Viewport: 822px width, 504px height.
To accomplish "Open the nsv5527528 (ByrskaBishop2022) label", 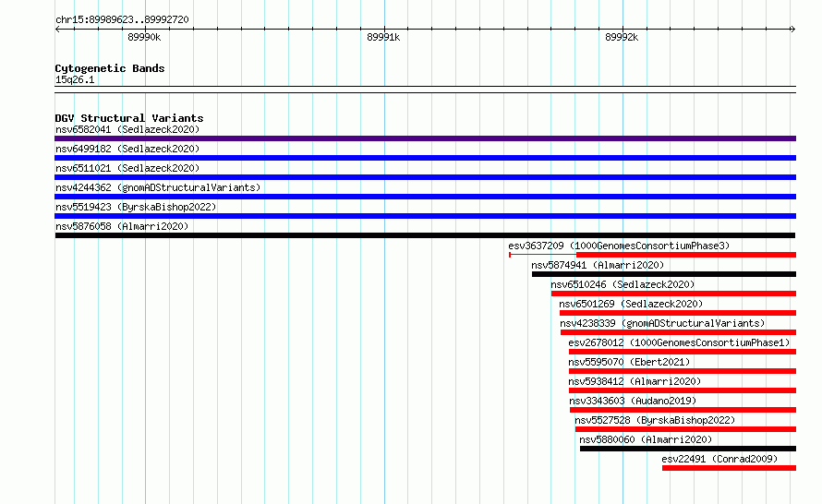I will point(655,420).
